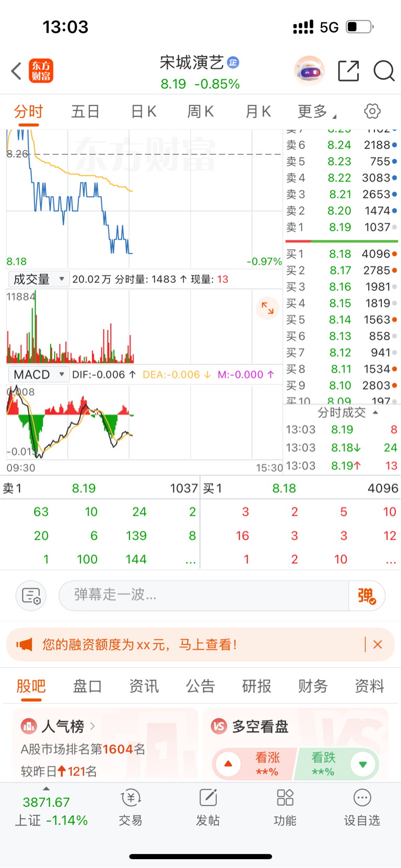Collapse 分时成交 panel header
The height and width of the screenshot is (868, 401).
click(x=348, y=412)
